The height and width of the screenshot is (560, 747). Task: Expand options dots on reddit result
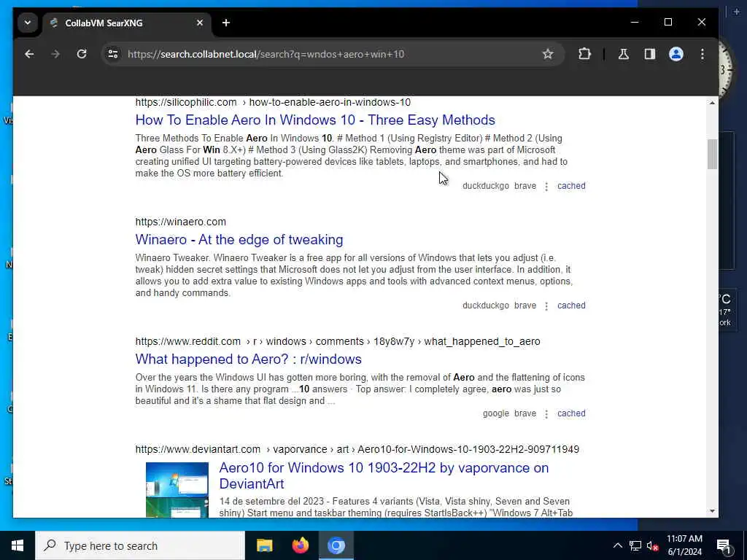point(546,414)
